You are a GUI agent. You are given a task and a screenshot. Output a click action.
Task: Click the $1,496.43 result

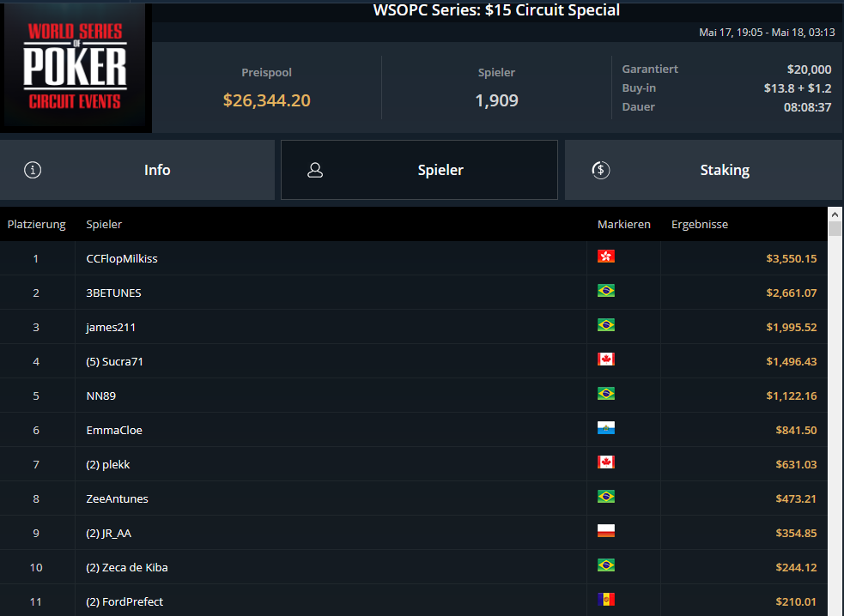792,361
